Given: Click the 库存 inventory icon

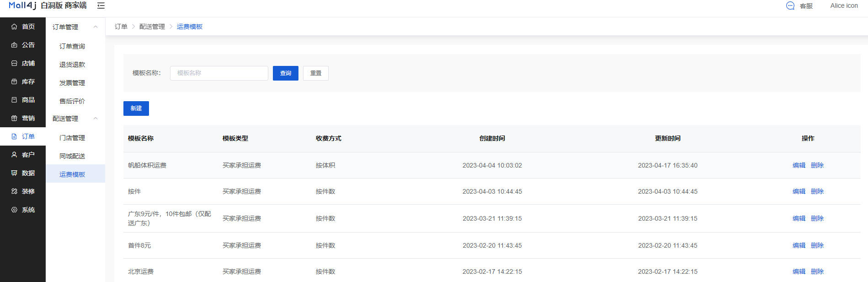Looking at the screenshot, I should click(x=14, y=81).
